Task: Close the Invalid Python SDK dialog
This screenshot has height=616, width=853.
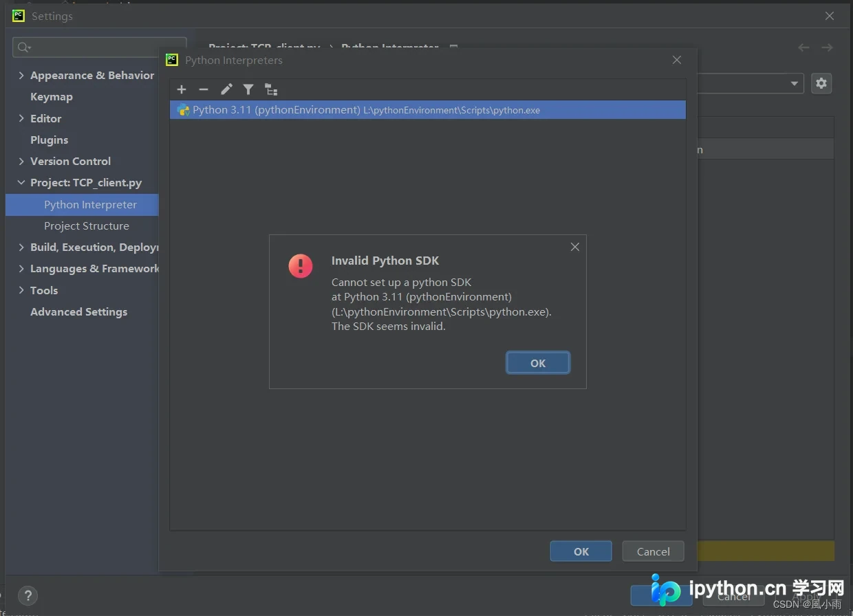Action: click(575, 247)
